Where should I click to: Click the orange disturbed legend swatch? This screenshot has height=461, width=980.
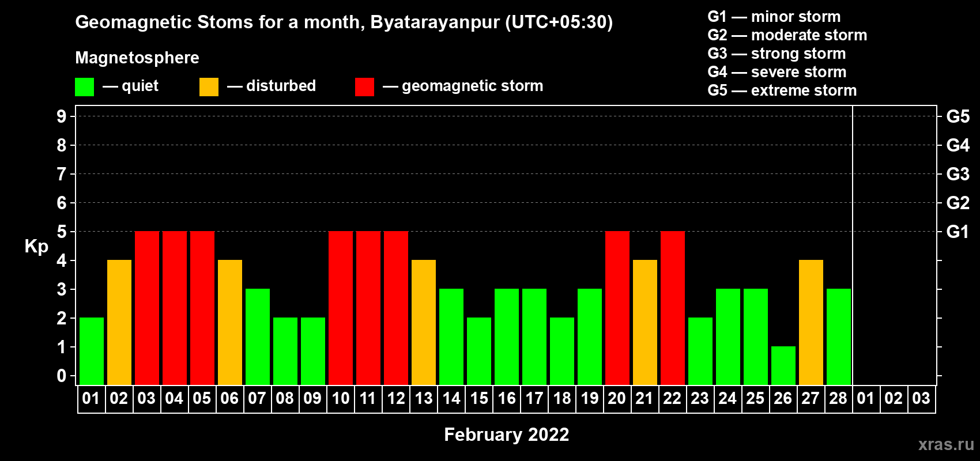point(209,87)
